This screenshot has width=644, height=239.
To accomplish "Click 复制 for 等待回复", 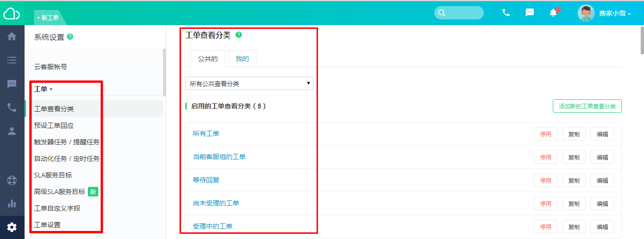I will (x=574, y=180).
